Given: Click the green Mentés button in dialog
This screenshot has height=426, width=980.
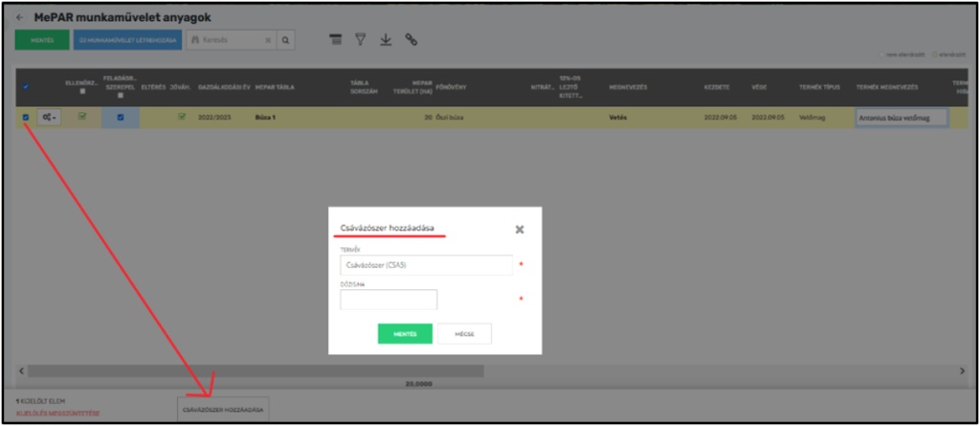Looking at the screenshot, I should tap(405, 333).
